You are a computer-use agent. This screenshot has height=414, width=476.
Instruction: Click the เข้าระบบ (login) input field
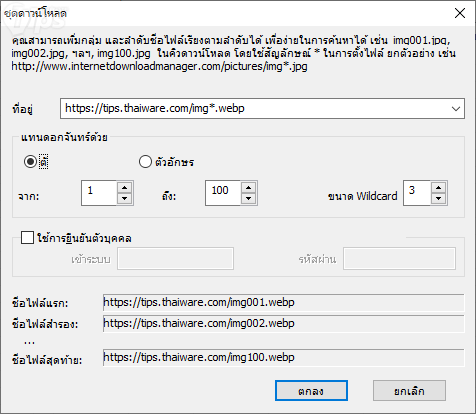175,258
